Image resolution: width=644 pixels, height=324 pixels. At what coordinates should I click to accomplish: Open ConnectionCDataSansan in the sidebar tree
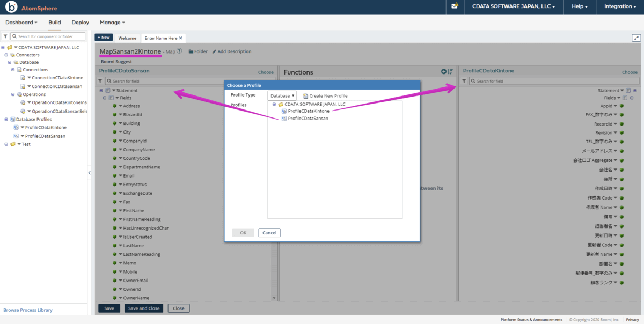(57, 86)
